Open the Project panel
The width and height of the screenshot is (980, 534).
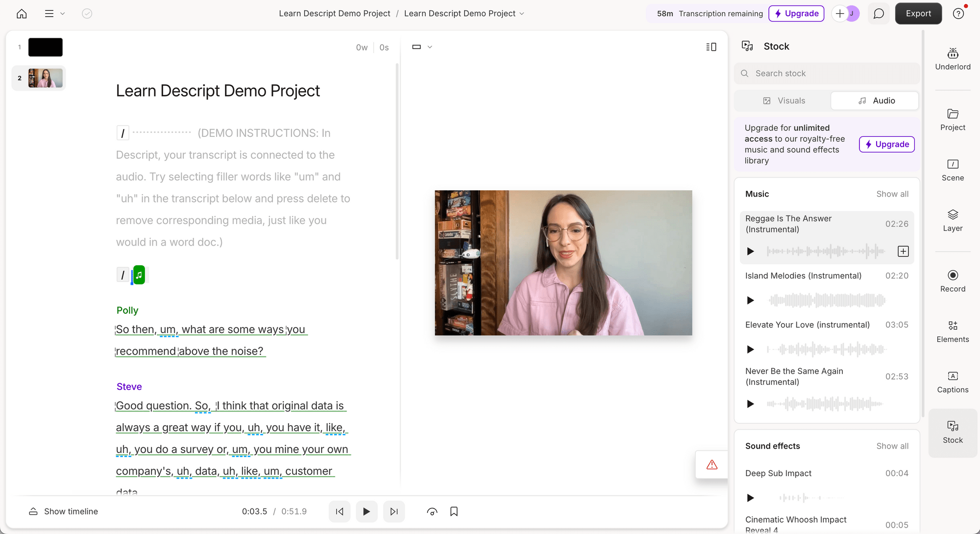coord(953,120)
